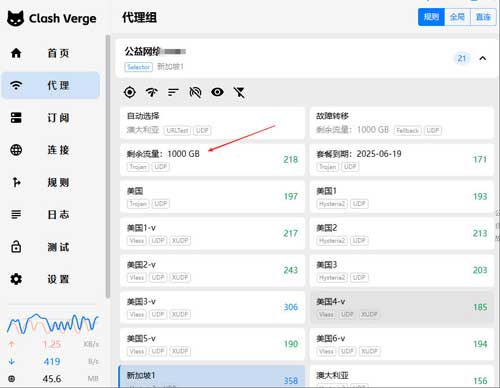Click the Clash Verge cat logo

(x=16, y=18)
